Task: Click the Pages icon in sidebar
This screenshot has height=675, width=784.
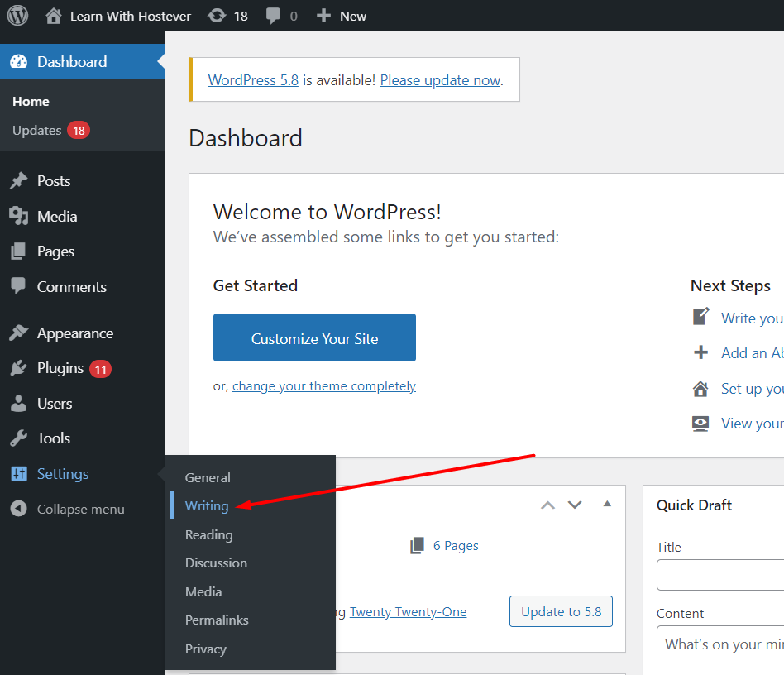Action: [x=18, y=251]
